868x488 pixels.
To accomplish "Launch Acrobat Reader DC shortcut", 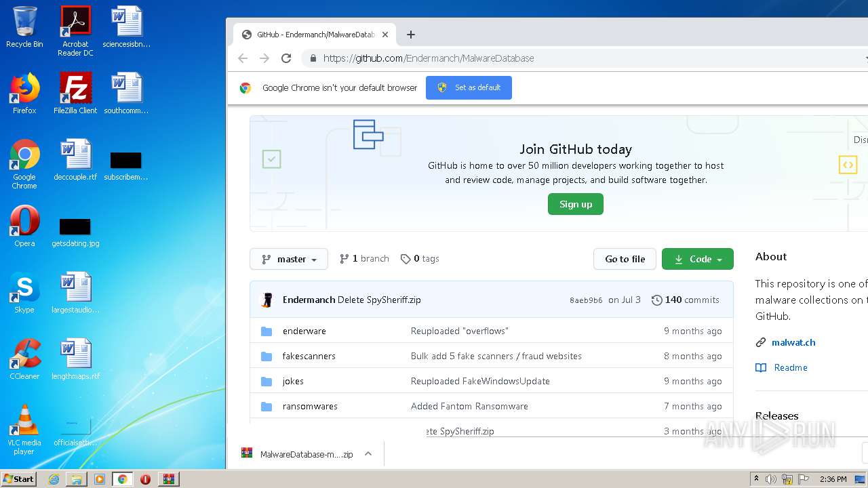I will pyautogui.click(x=75, y=30).
